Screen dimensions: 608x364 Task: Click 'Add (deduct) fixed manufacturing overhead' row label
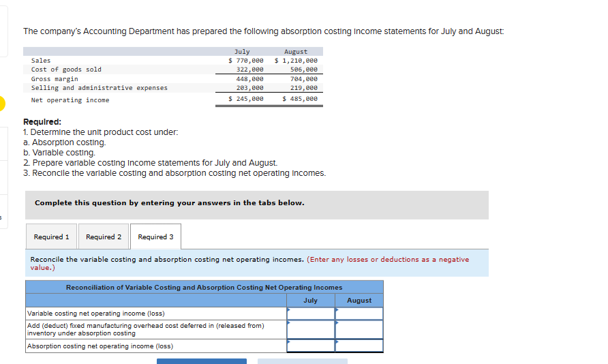(145, 329)
